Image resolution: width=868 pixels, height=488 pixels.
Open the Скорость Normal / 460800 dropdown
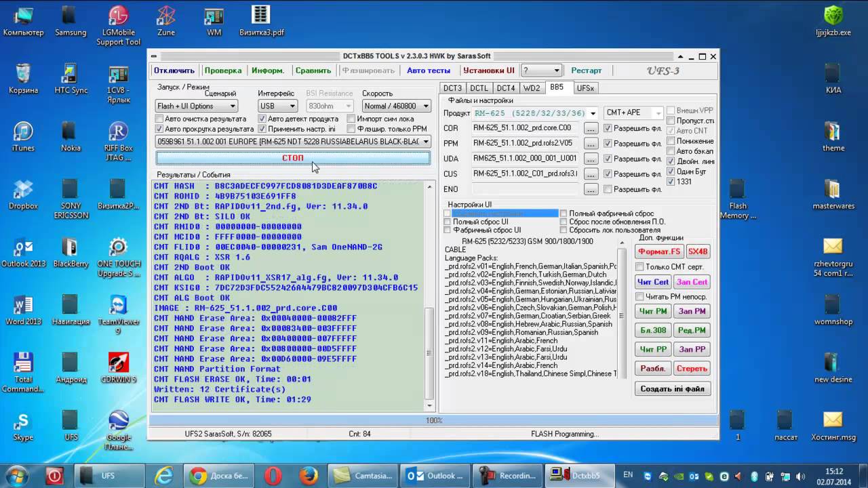pos(396,106)
